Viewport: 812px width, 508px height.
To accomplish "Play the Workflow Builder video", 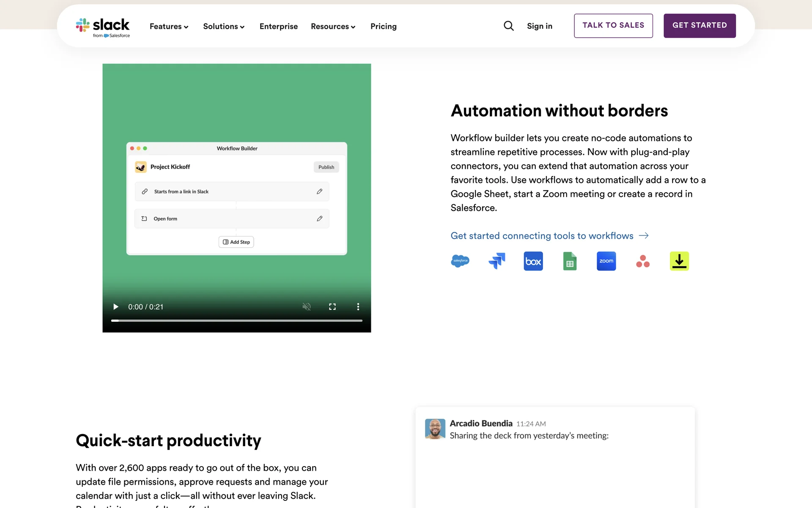I will 115,306.
